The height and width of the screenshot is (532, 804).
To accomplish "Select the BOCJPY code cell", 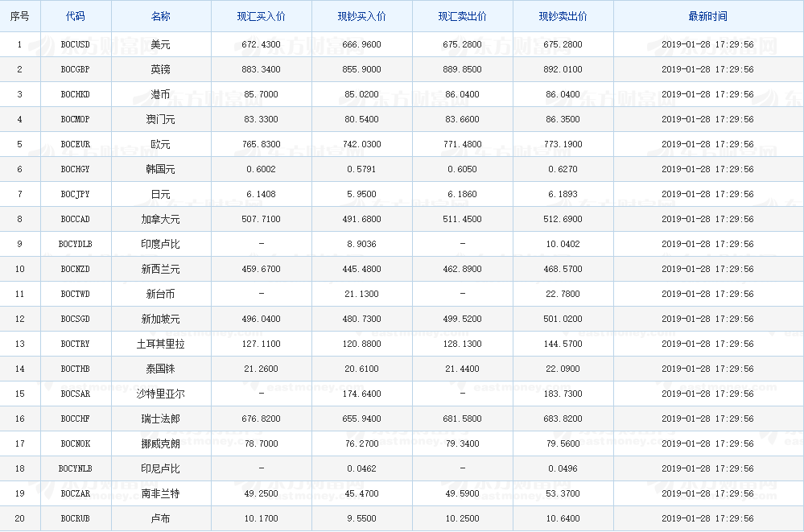I will pyautogui.click(x=76, y=195).
